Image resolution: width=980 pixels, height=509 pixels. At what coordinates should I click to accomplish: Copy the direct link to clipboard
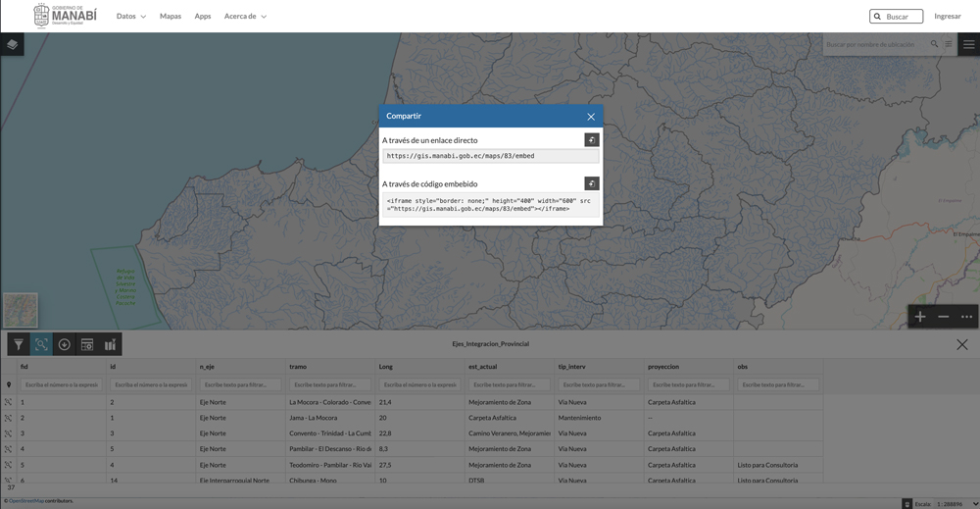coord(592,140)
